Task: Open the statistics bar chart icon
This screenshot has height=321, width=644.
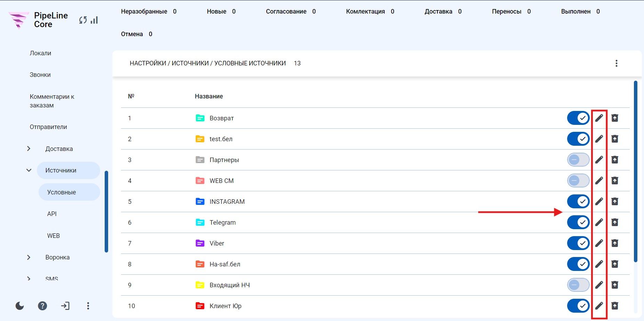Action: click(x=94, y=20)
